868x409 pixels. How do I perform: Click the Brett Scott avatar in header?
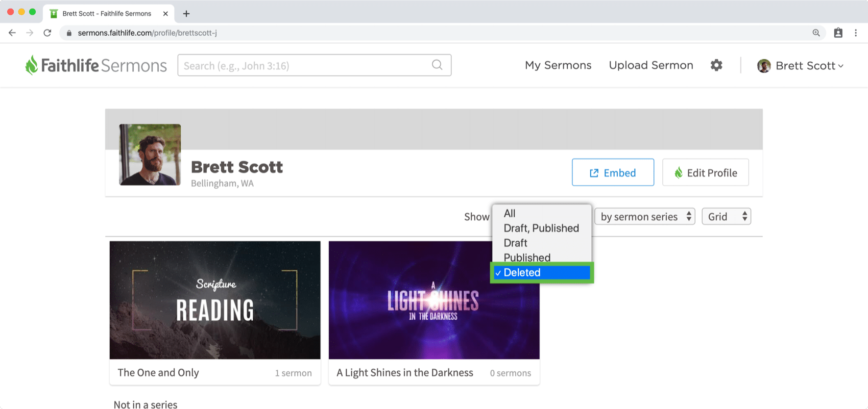pyautogui.click(x=764, y=66)
